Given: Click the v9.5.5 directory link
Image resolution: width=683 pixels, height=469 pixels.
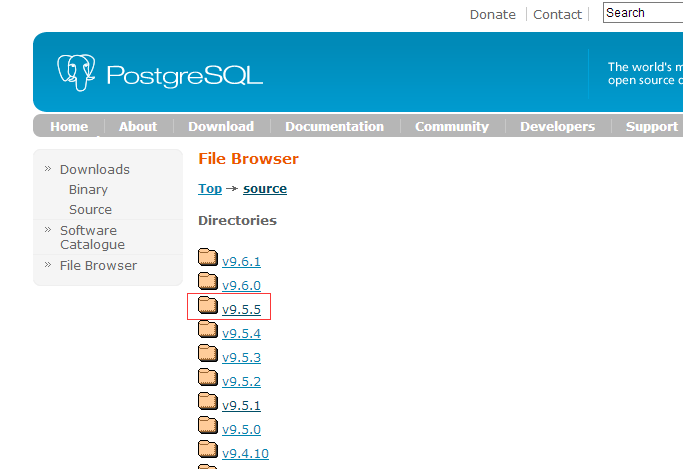Looking at the screenshot, I should pyautogui.click(x=241, y=309).
